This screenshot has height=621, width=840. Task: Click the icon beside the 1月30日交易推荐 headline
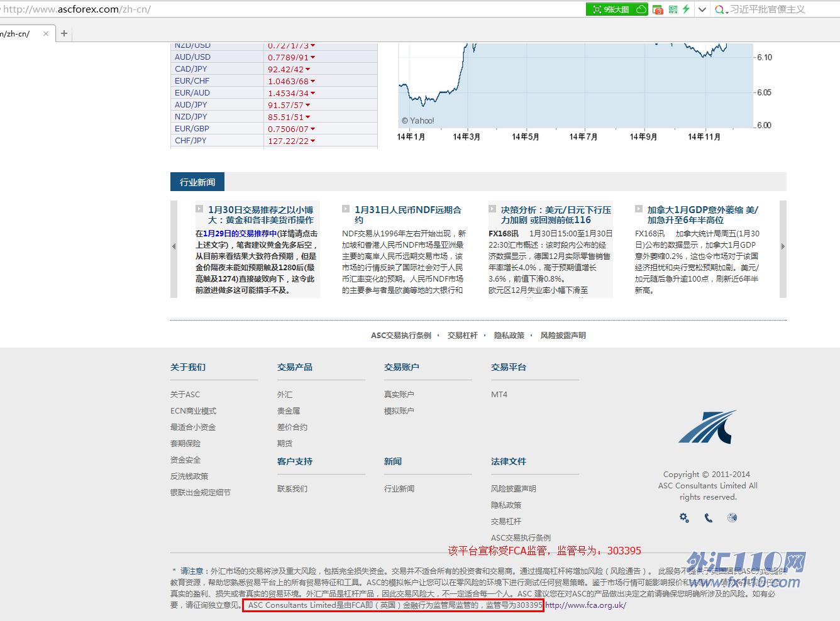(199, 209)
